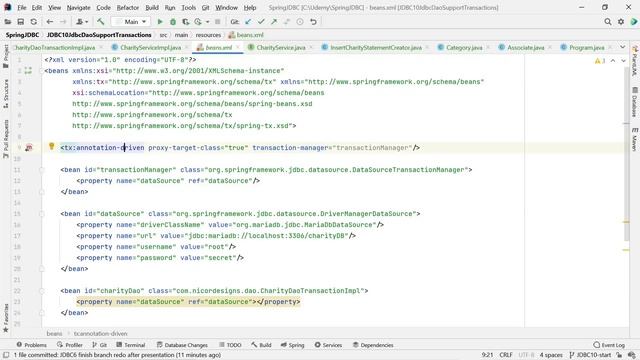Open Search Everywhere magnifier icon

pyautogui.click(x=608, y=22)
